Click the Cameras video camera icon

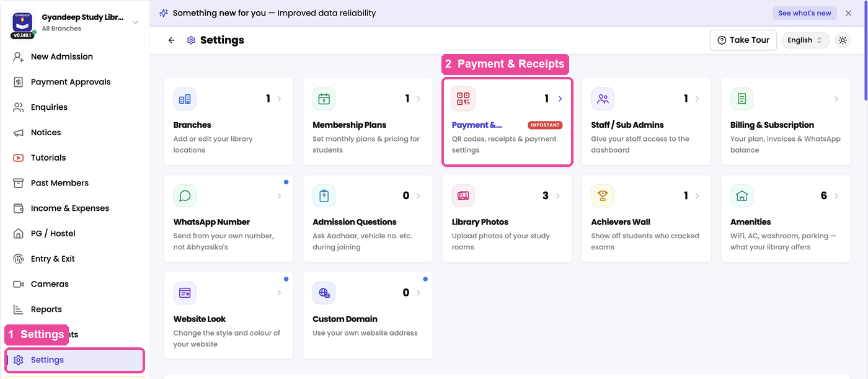pyautogui.click(x=19, y=284)
